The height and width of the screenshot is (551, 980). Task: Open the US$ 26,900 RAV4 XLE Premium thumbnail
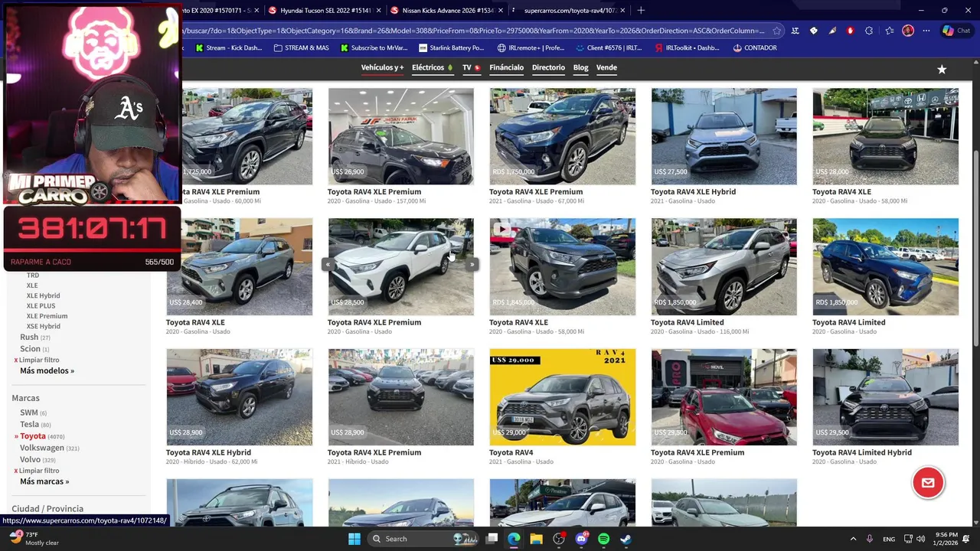click(400, 136)
